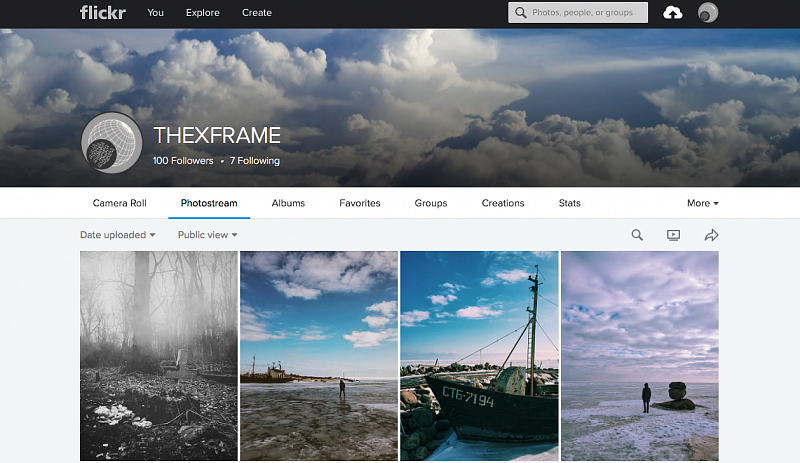Share the photostream with the arrow icon
The image size is (800, 463).
[711, 235]
